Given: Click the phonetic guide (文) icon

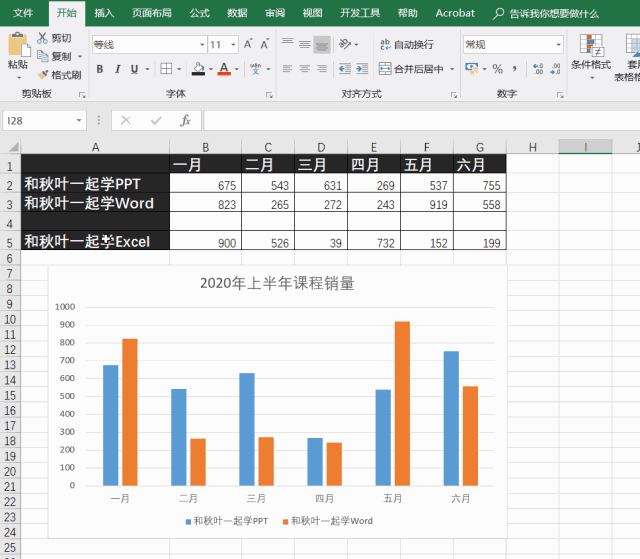Looking at the screenshot, I should point(256,69).
